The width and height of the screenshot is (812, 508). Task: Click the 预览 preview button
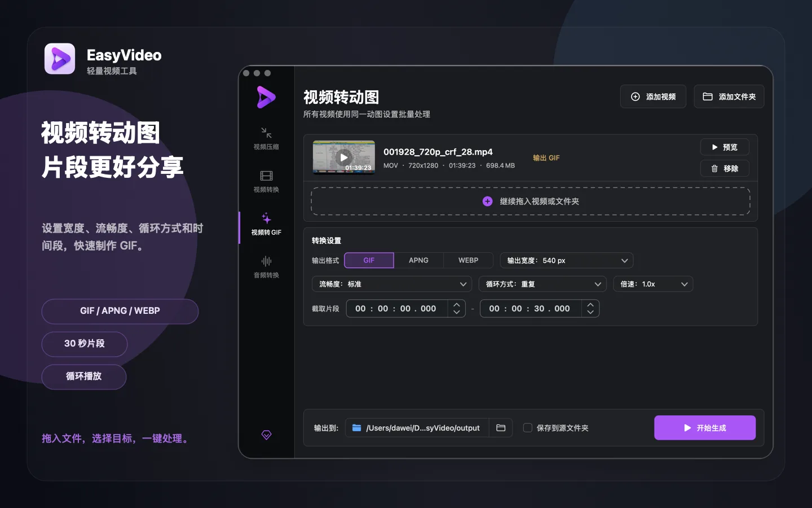725,147
